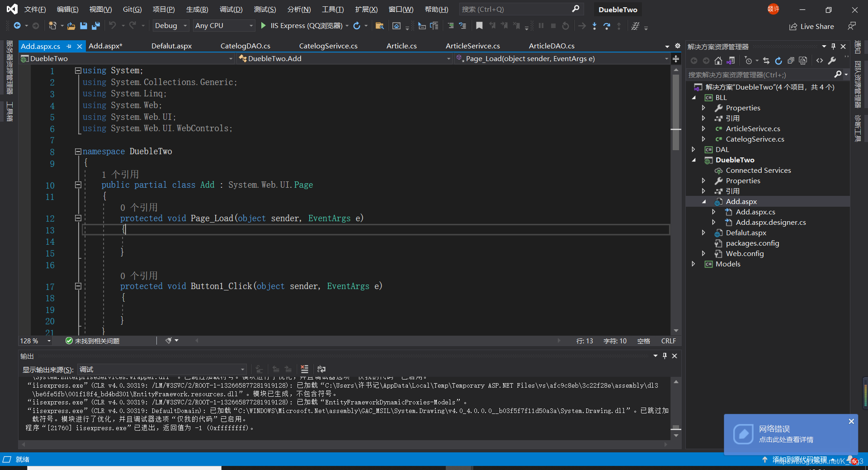Click the Open File folder icon
Screen dimensions: 868x470
[x=71, y=26]
